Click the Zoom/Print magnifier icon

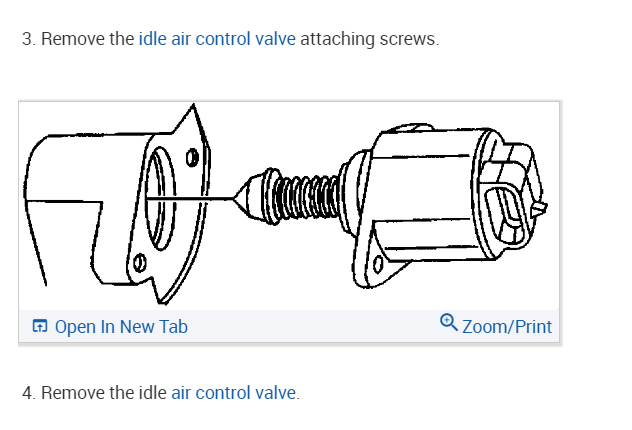448,322
